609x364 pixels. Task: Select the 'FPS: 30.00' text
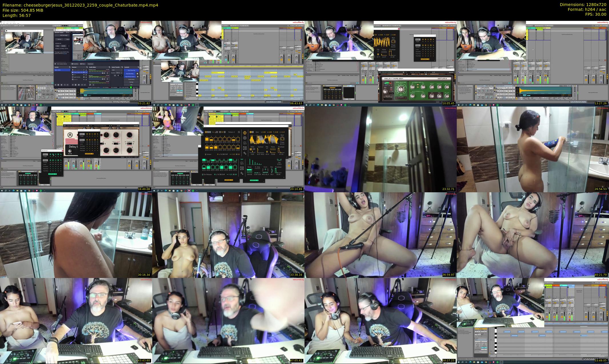click(x=595, y=14)
